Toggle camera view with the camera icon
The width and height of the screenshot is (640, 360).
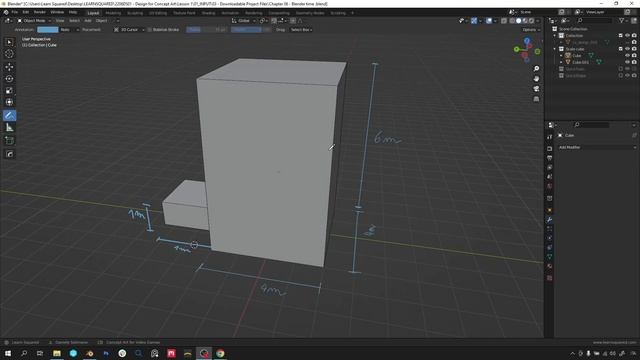(536, 89)
